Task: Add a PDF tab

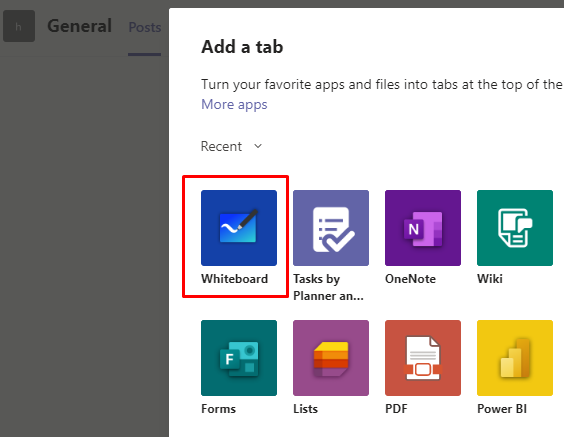Action: (423, 358)
